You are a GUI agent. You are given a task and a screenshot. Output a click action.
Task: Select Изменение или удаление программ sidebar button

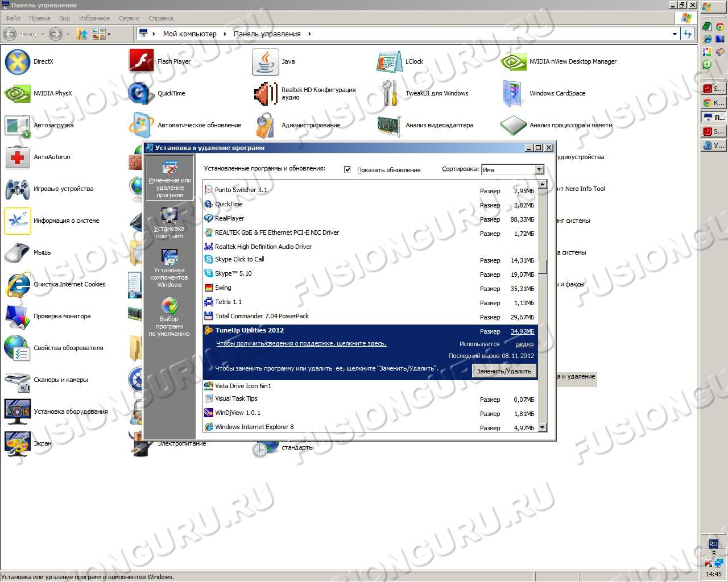pyautogui.click(x=169, y=178)
